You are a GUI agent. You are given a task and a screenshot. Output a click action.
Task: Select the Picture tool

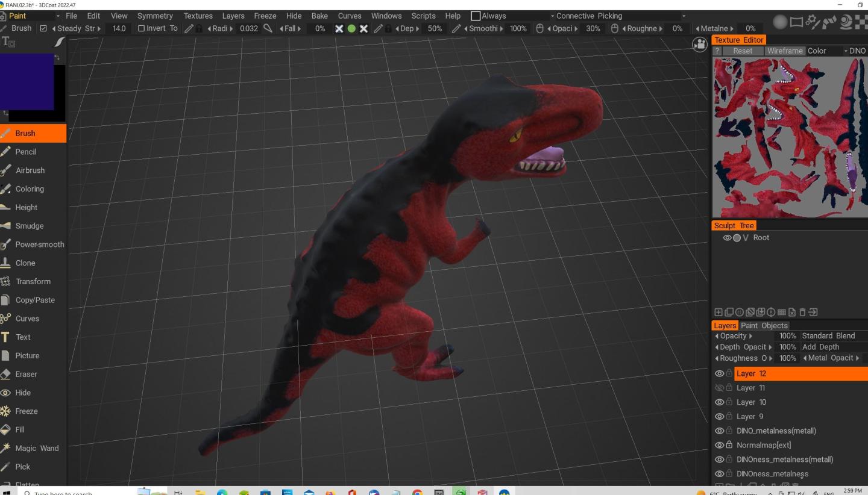[33, 355]
